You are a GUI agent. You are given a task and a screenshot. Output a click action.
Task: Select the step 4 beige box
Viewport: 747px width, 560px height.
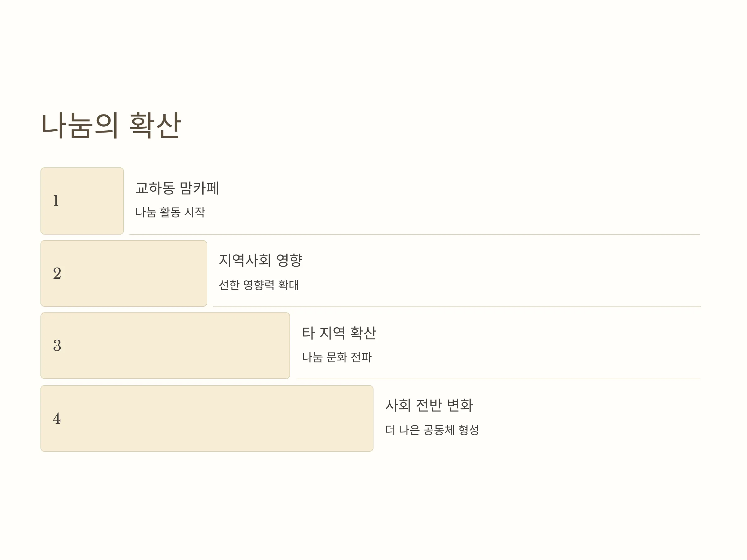(x=207, y=418)
